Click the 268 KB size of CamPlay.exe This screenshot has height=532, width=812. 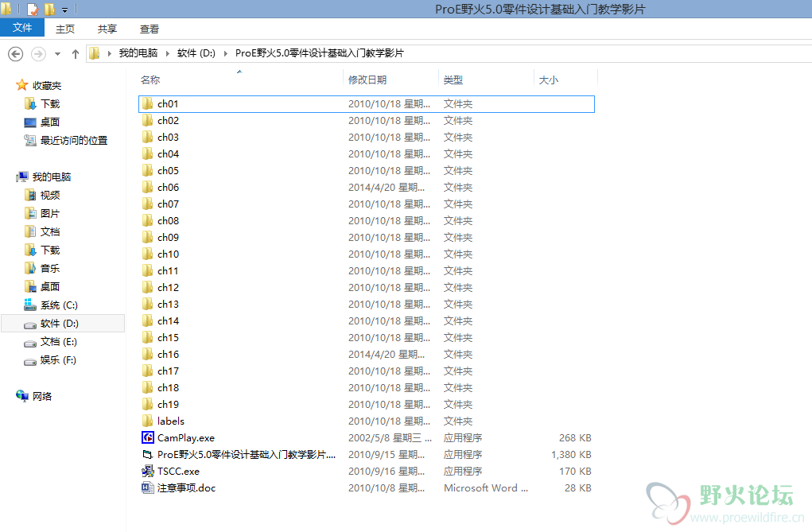(x=575, y=437)
